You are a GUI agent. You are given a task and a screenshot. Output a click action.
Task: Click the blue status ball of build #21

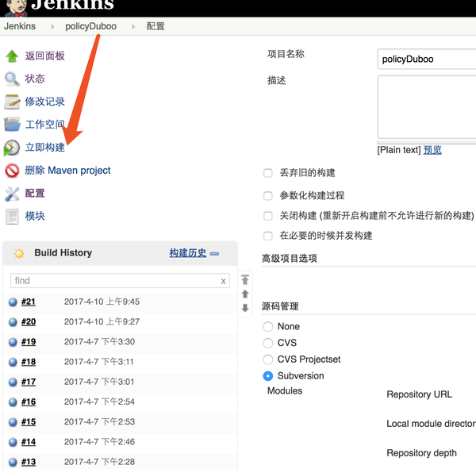pyautogui.click(x=13, y=302)
